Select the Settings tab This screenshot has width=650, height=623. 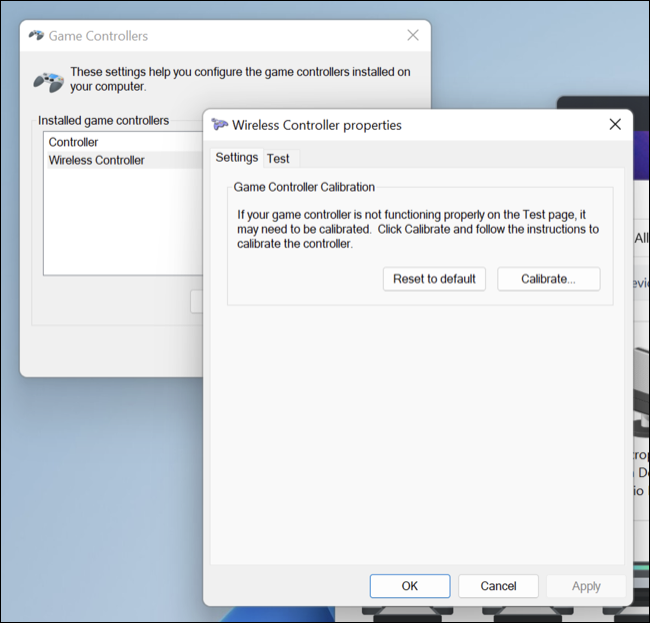(x=237, y=158)
